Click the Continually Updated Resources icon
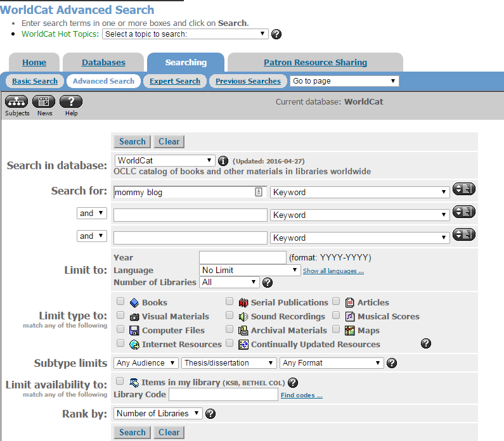 (243, 345)
